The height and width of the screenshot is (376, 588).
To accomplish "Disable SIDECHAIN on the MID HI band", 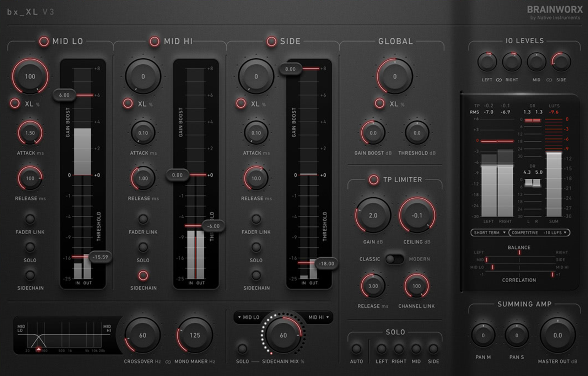I will click(143, 275).
